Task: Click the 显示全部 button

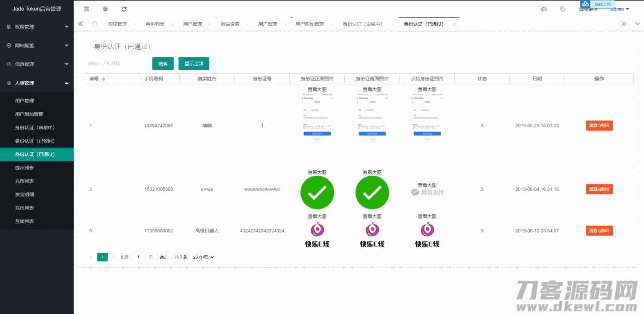Action: 193,64
